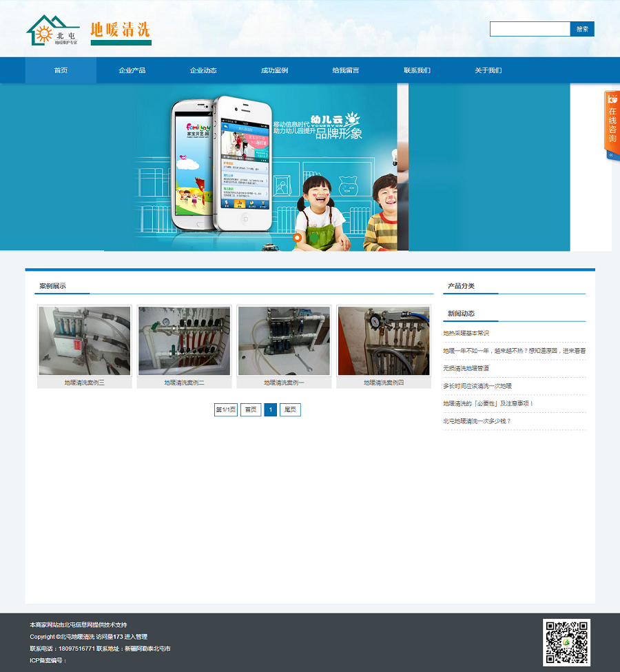Click the search button
The width and height of the screenshot is (620, 672).
pyautogui.click(x=582, y=29)
